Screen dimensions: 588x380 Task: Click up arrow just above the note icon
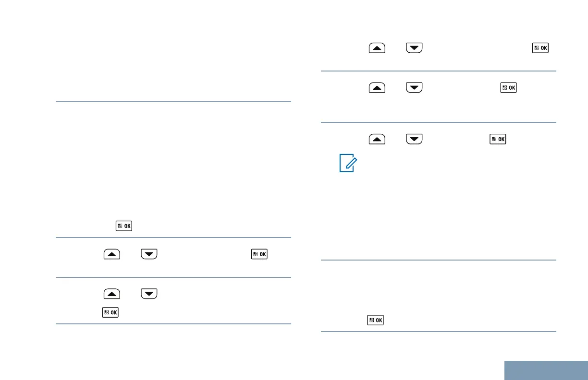coord(377,140)
